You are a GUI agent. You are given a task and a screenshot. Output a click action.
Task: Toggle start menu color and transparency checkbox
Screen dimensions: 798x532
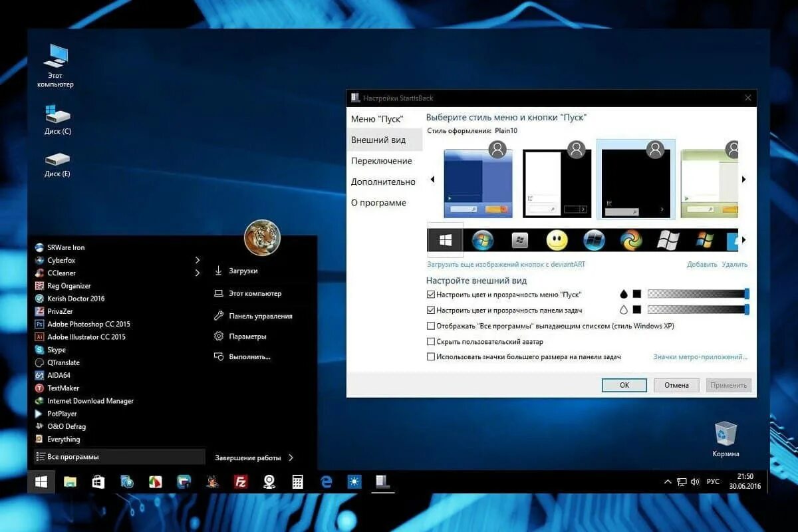(x=431, y=294)
